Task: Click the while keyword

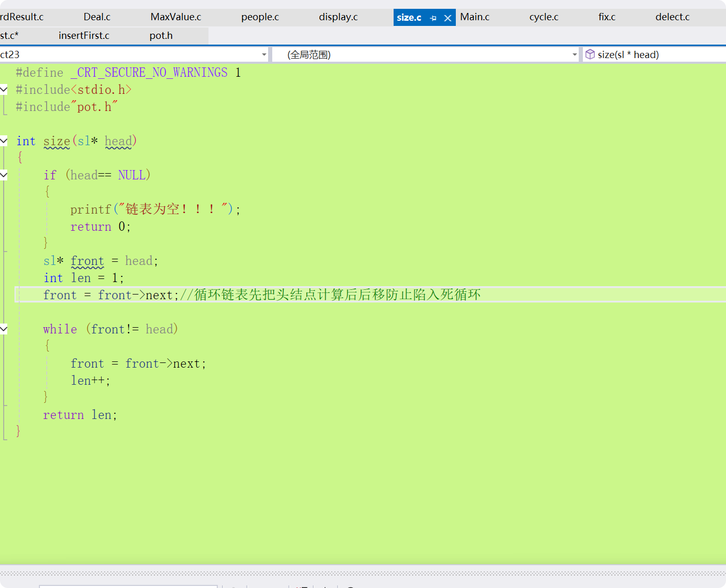Action: 60,329
